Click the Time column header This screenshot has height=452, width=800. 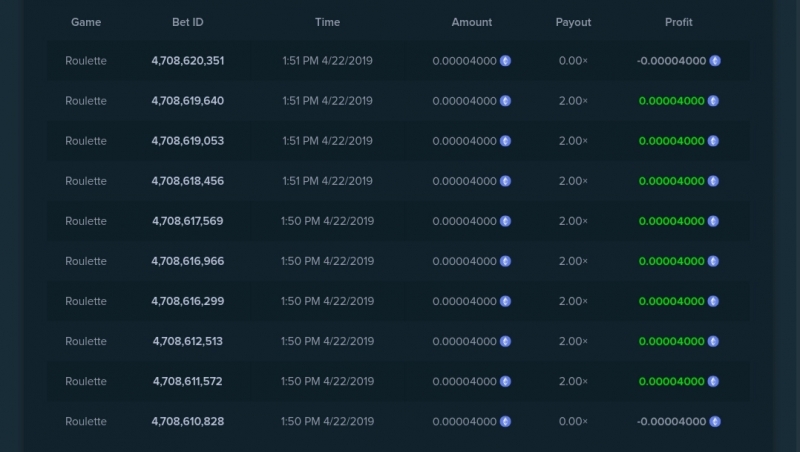328,22
